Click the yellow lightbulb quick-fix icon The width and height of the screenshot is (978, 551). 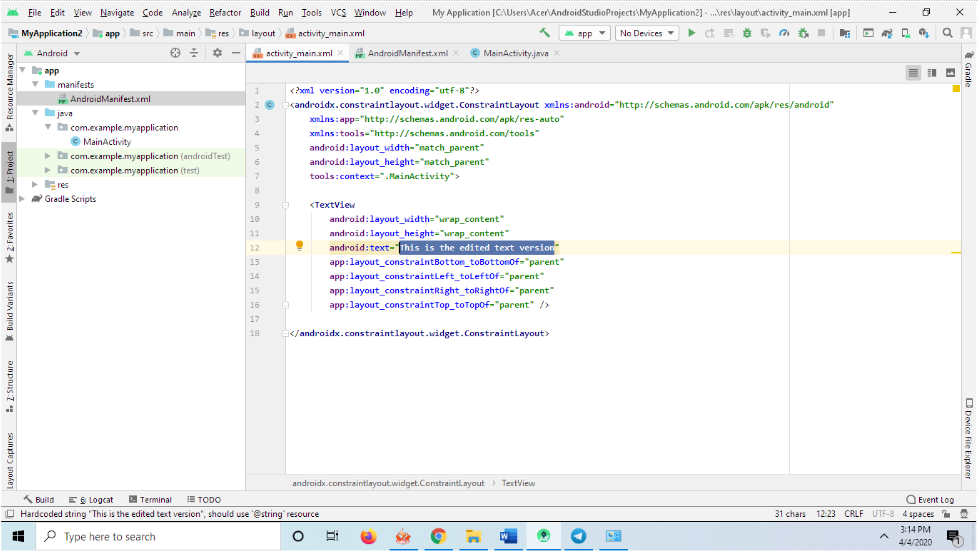tap(298, 246)
